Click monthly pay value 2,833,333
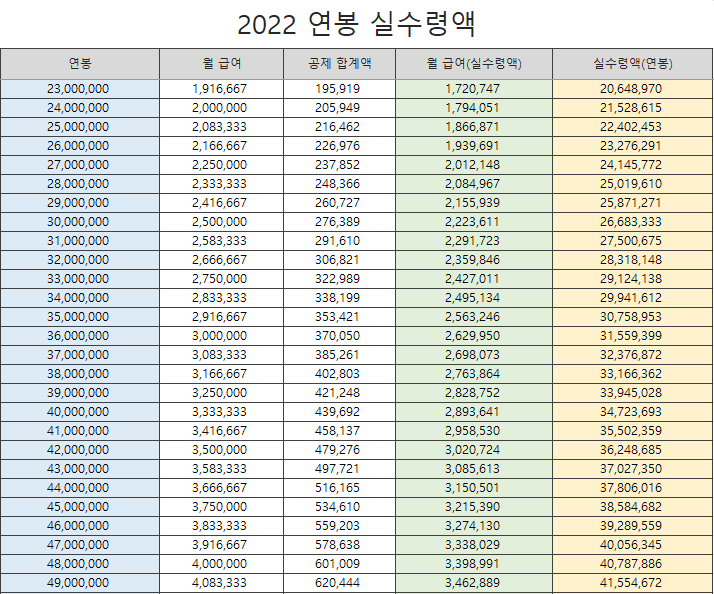 point(219,298)
